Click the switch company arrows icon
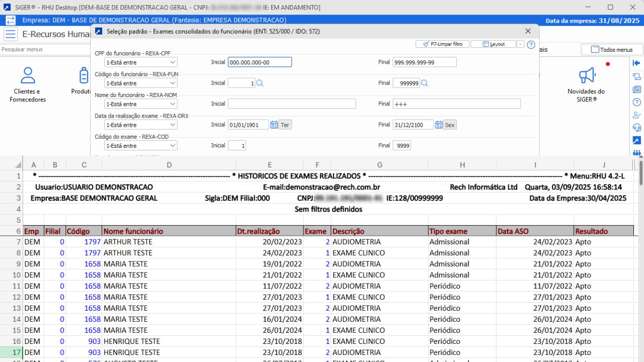 click(11, 20)
